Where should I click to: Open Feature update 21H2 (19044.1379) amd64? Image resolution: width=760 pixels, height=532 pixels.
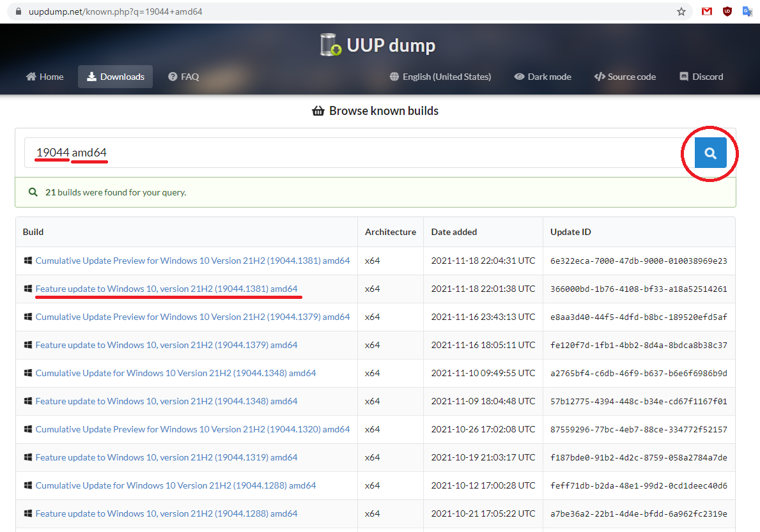[x=166, y=345]
